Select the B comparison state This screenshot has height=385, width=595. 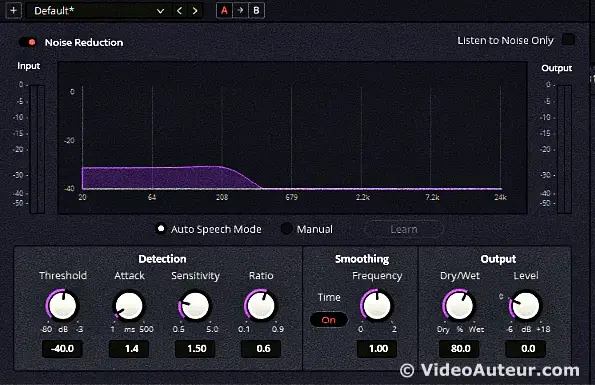tap(257, 11)
